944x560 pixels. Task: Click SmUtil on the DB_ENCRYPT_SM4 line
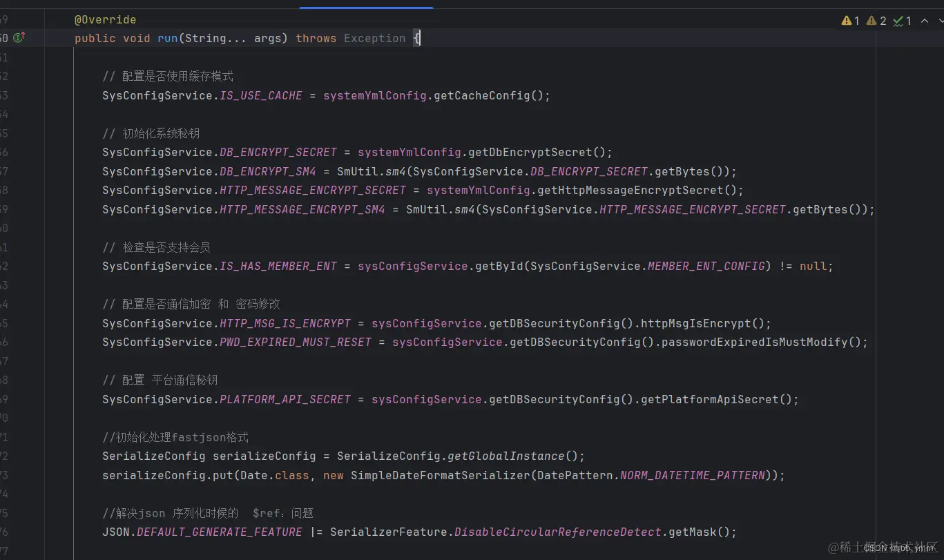tap(358, 171)
